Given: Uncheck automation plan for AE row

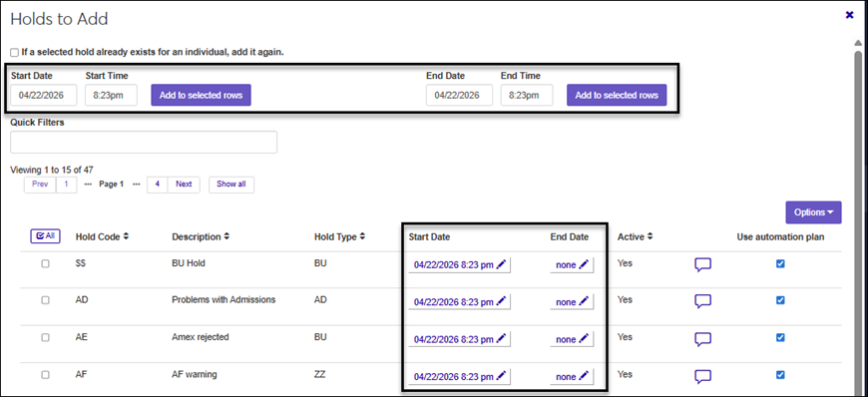Looking at the screenshot, I should pos(780,337).
